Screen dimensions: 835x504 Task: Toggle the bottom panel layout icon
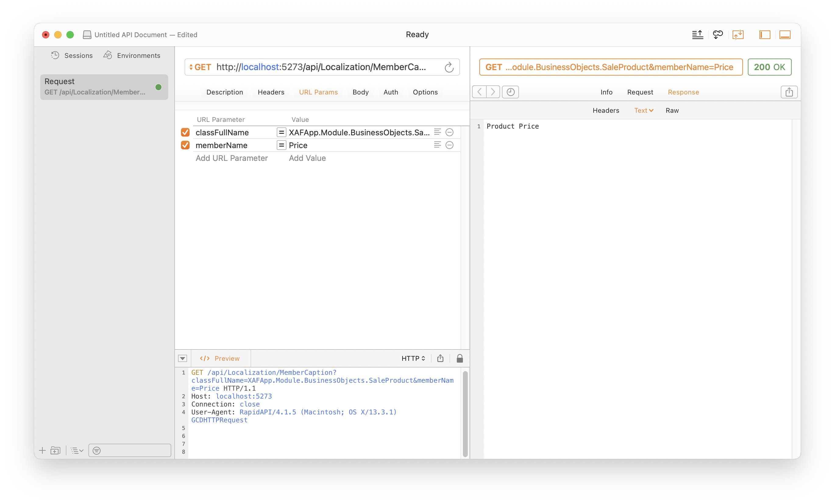(785, 34)
